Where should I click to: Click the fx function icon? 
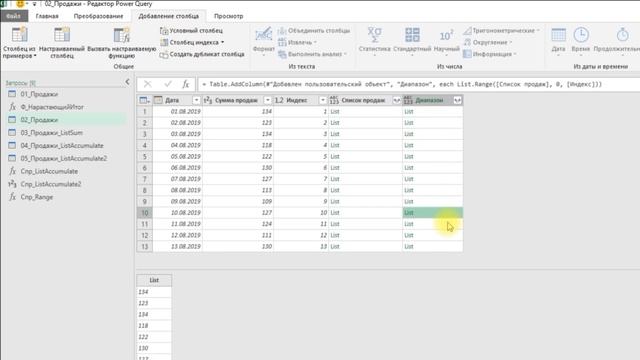point(186,84)
